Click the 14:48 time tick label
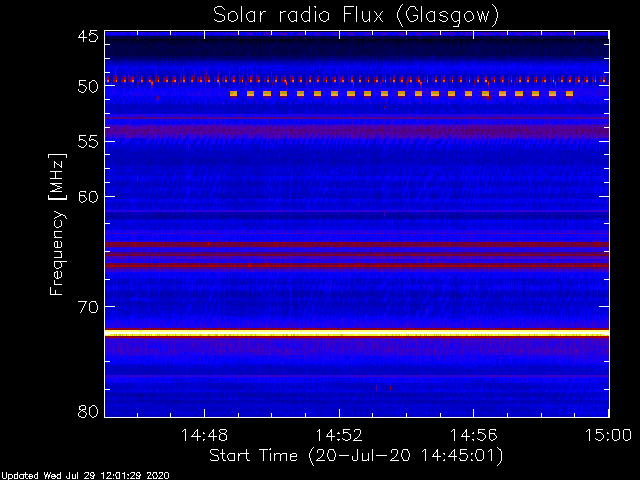This screenshot has height=480, width=640. 204,435
